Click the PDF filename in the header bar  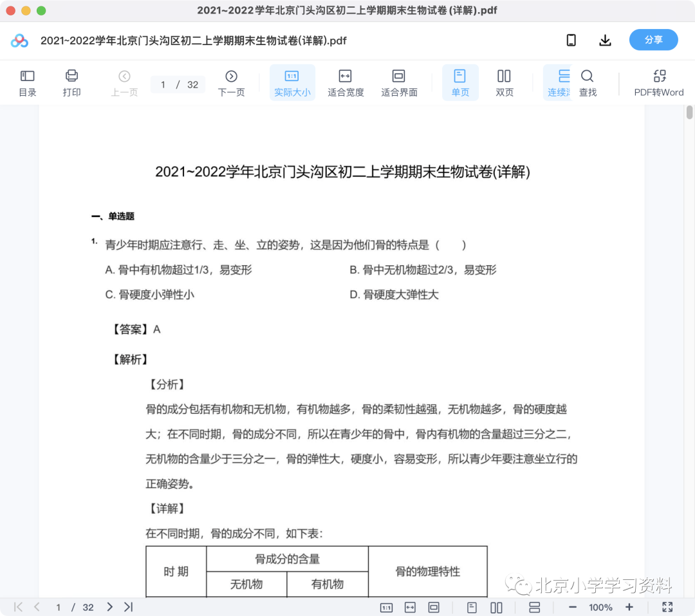click(194, 41)
